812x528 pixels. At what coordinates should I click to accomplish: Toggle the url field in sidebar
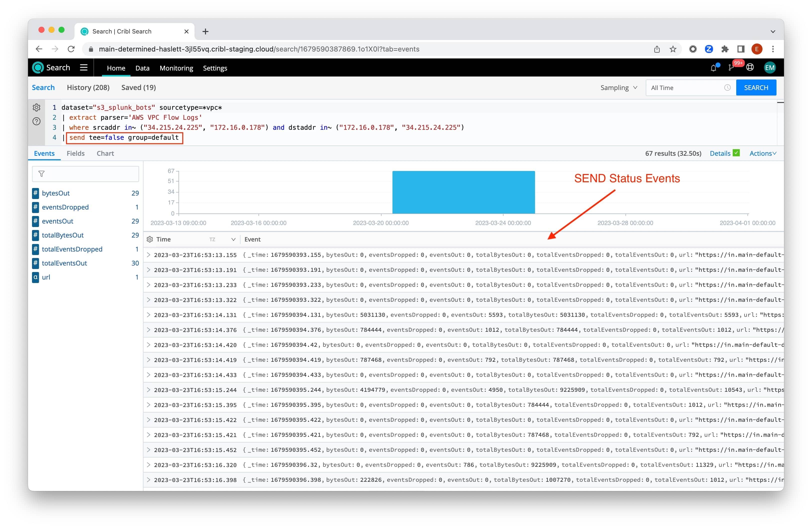click(x=46, y=277)
